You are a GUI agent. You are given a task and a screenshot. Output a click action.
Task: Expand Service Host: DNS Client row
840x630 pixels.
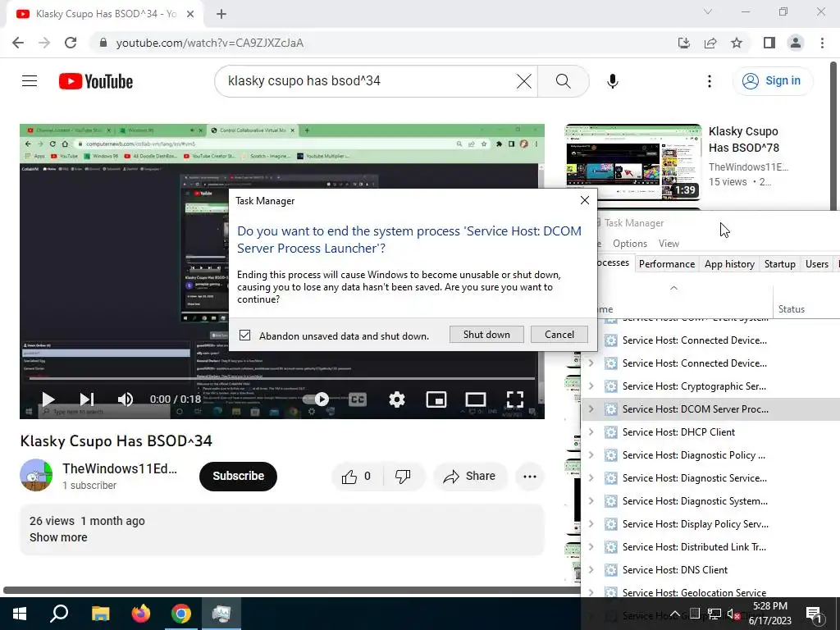click(x=591, y=570)
